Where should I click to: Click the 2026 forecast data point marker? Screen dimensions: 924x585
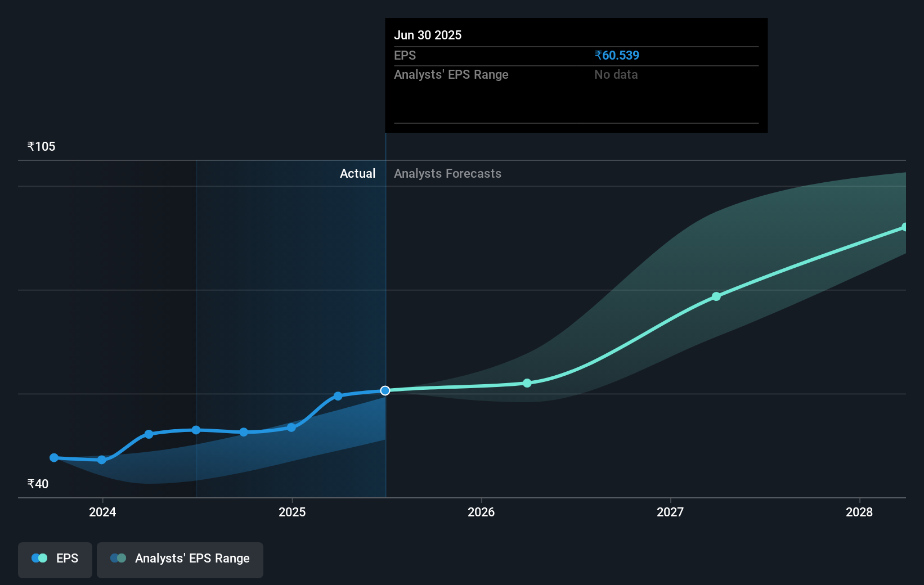[x=527, y=383]
